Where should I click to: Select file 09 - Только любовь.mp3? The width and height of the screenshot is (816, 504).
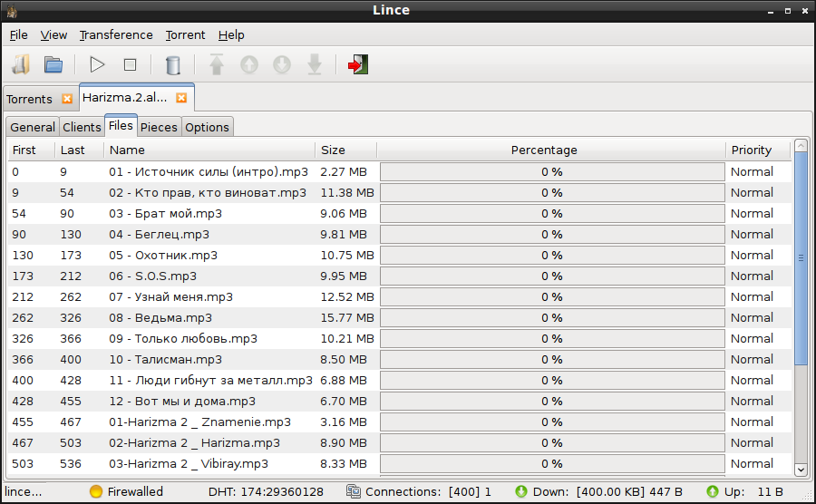pyautogui.click(x=182, y=339)
